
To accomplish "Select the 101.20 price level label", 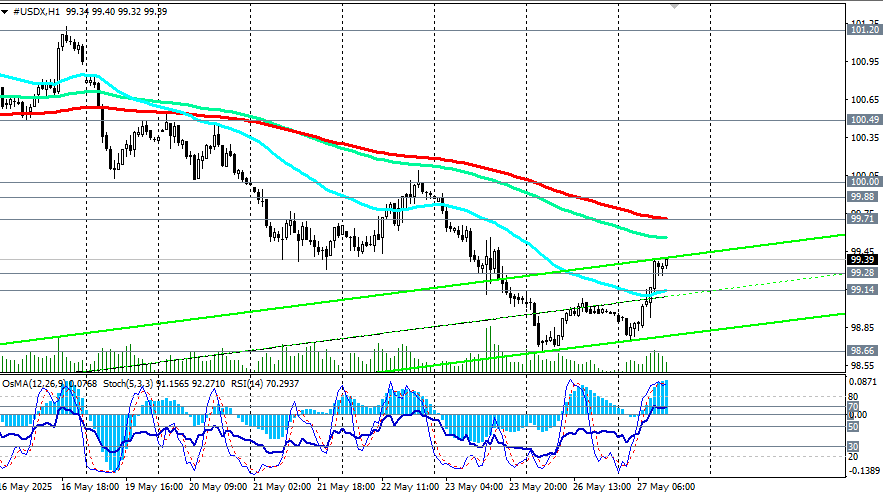I will coord(864,29).
